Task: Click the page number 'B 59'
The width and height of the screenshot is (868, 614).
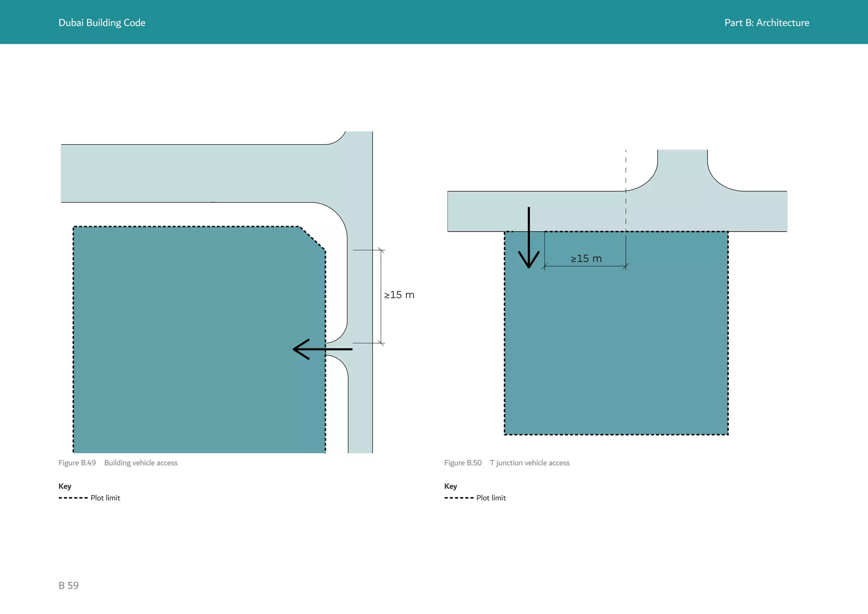Action: [x=69, y=586]
